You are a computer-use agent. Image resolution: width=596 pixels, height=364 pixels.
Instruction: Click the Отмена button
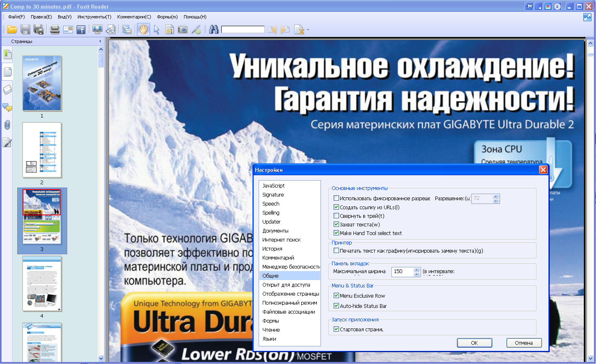(524, 343)
